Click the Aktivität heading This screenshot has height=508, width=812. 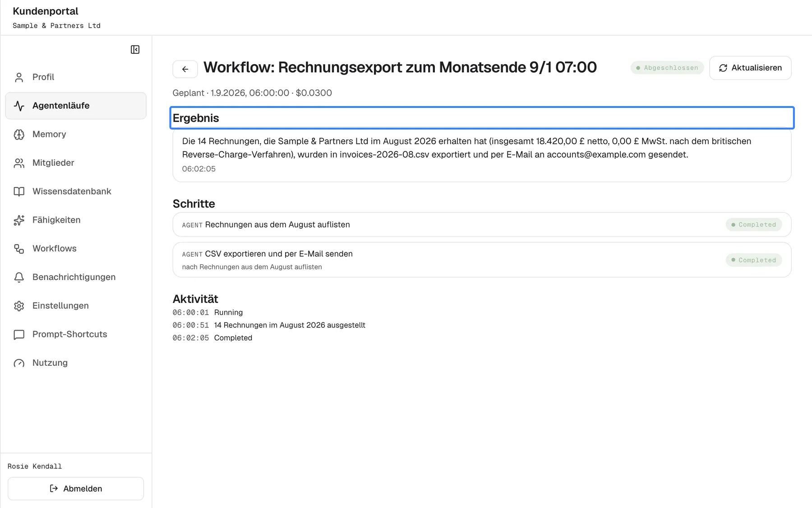pos(195,299)
